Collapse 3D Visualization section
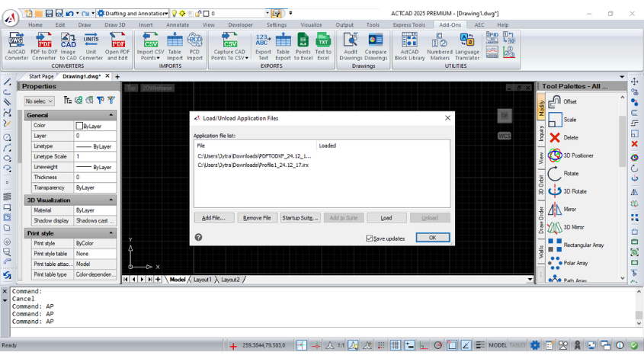644x362 pixels. point(111,200)
